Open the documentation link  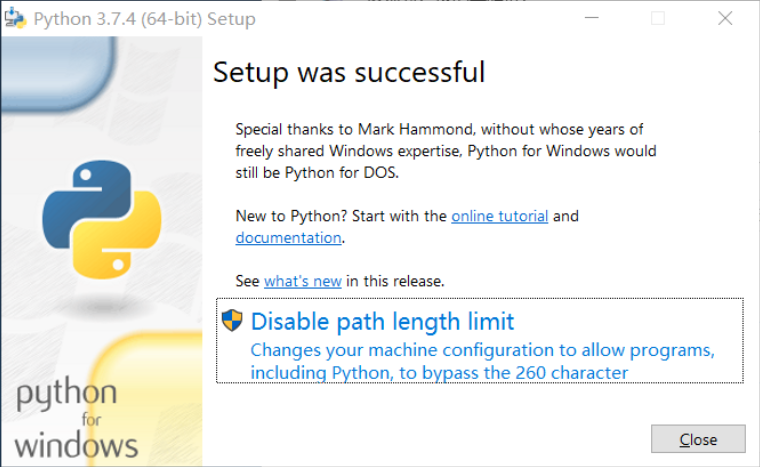288,238
